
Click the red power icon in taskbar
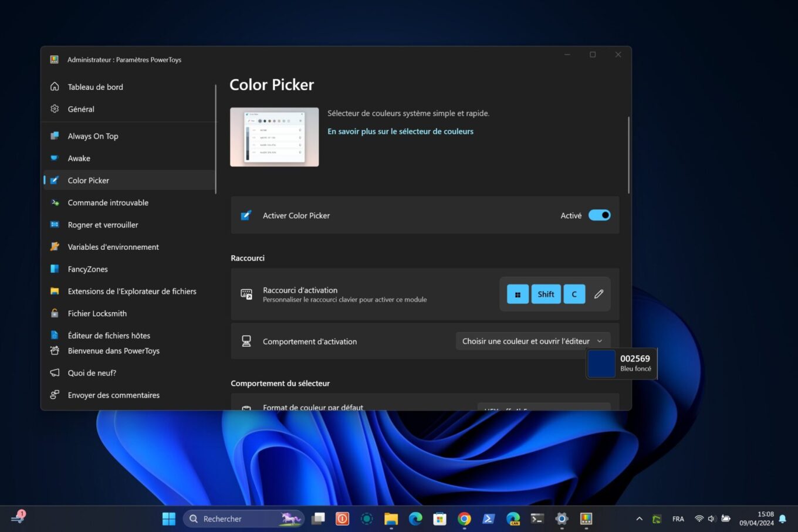342,519
